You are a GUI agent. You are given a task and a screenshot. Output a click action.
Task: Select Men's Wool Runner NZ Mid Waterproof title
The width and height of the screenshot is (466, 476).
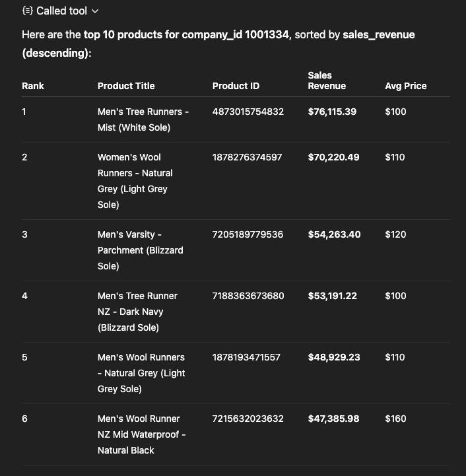coord(141,434)
